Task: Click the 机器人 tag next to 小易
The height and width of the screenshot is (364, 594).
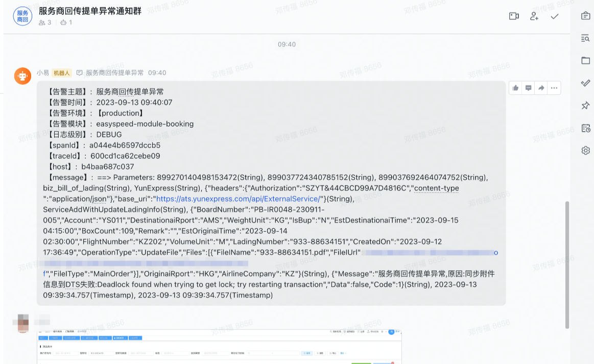Action: point(62,72)
